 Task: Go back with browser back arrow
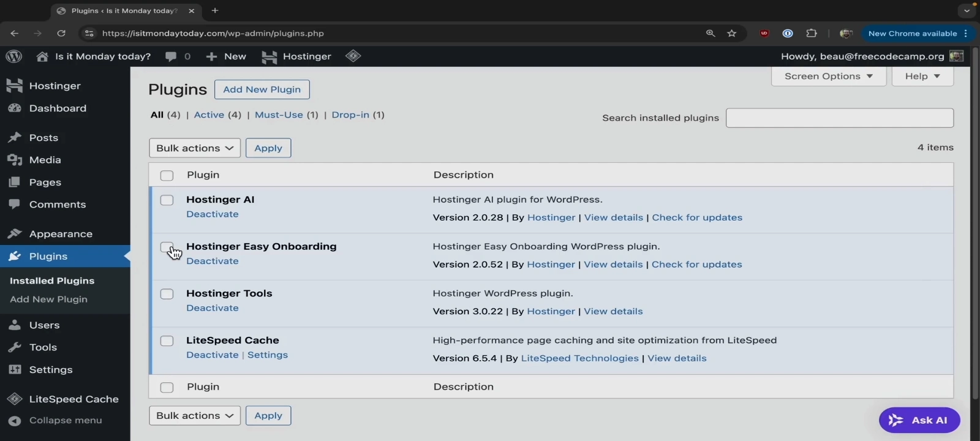[15, 33]
